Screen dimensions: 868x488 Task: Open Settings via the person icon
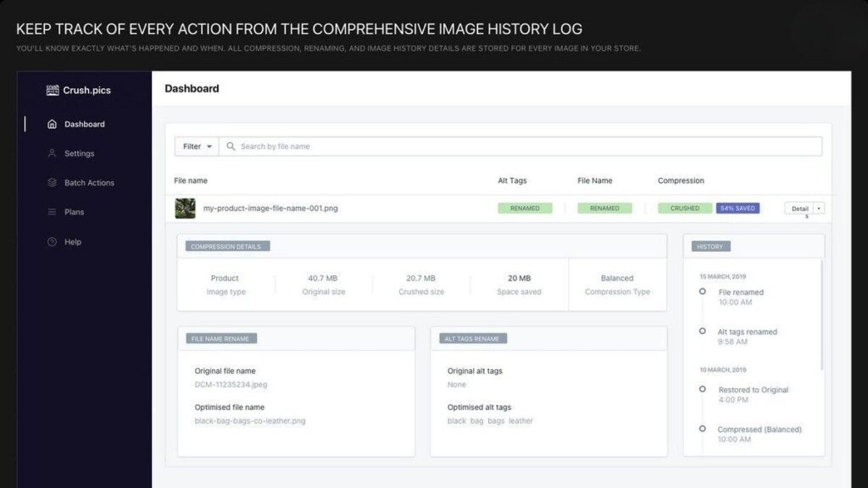(52, 153)
